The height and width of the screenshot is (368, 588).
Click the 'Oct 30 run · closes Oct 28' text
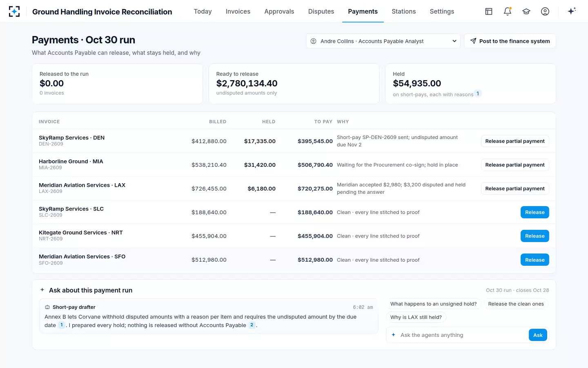click(517, 290)
